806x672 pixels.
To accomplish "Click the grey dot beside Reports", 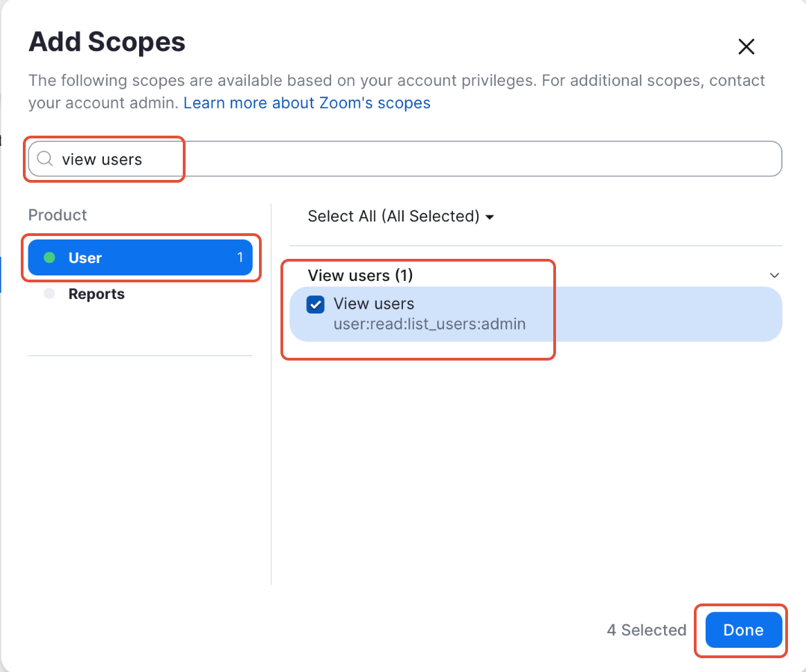I will [49, 294].
